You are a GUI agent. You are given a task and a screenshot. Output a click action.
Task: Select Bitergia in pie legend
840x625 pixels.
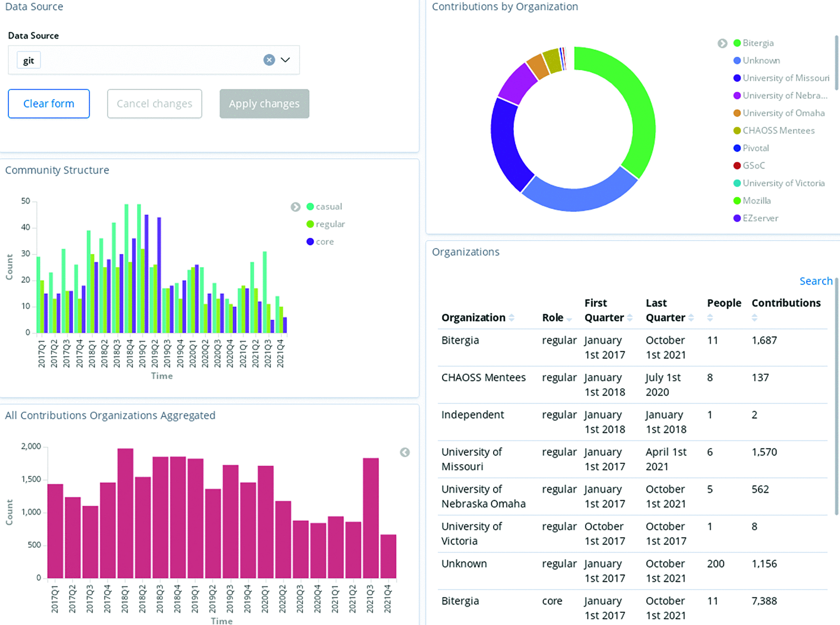(754, 43)
